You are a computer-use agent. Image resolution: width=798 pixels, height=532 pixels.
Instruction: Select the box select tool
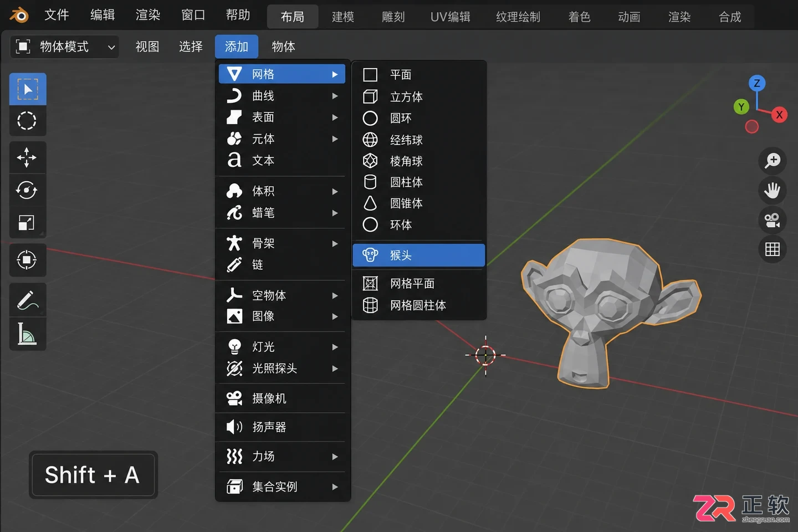point(28,89)
